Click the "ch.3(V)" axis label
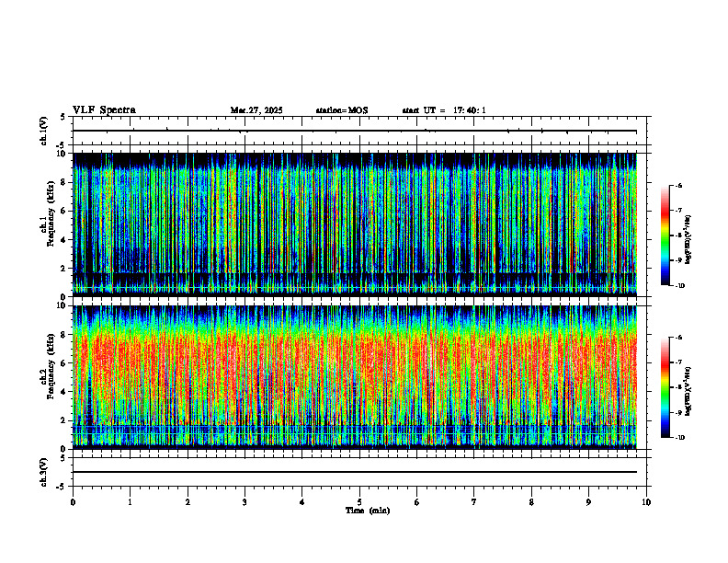Screen dimensions: 728x563 click(43, 472)
